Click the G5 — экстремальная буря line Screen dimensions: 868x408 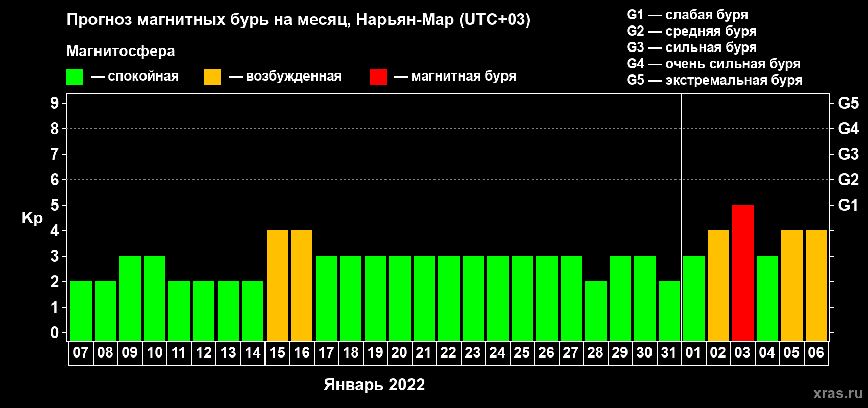point(714,80)
